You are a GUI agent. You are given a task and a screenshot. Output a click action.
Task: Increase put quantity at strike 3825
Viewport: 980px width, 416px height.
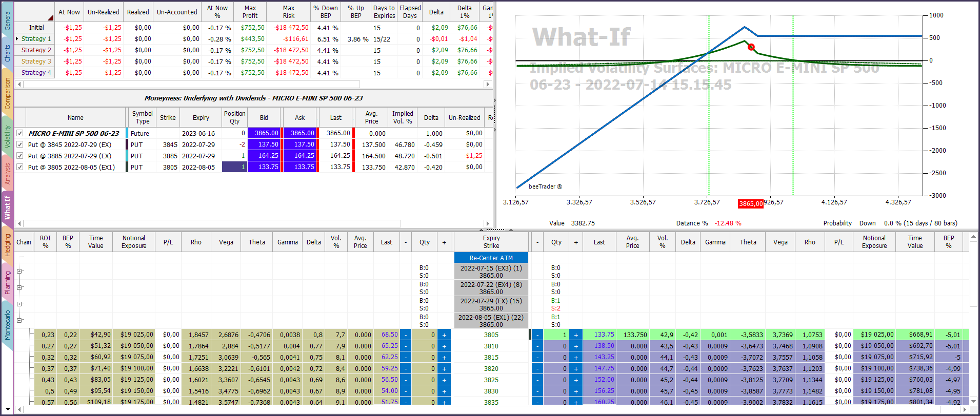pos(576,380)
